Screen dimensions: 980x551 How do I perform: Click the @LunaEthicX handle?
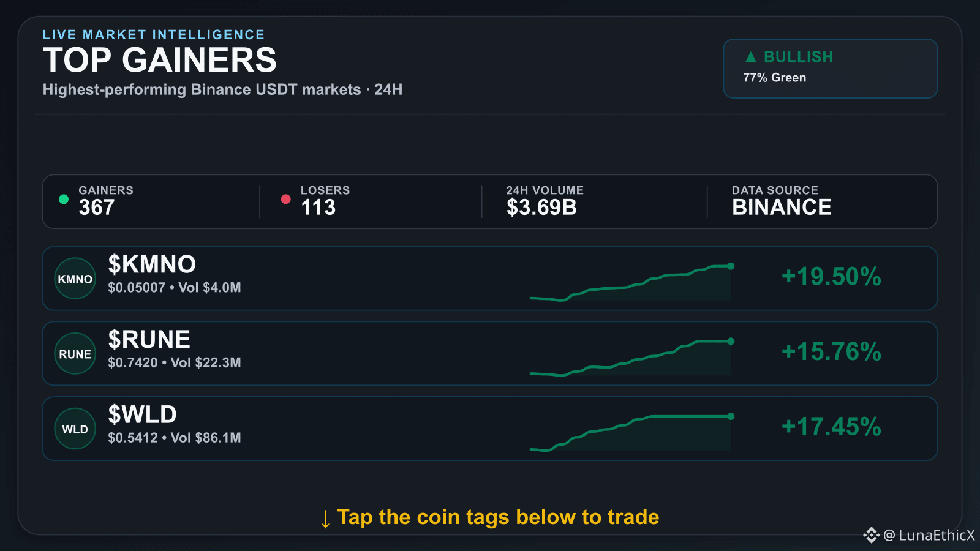coord(929,535)
